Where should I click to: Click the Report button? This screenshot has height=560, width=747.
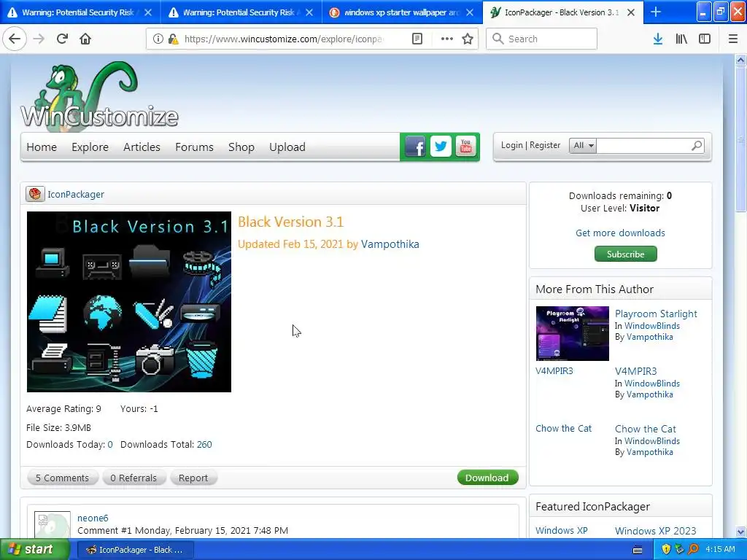[x=193, y=478]
